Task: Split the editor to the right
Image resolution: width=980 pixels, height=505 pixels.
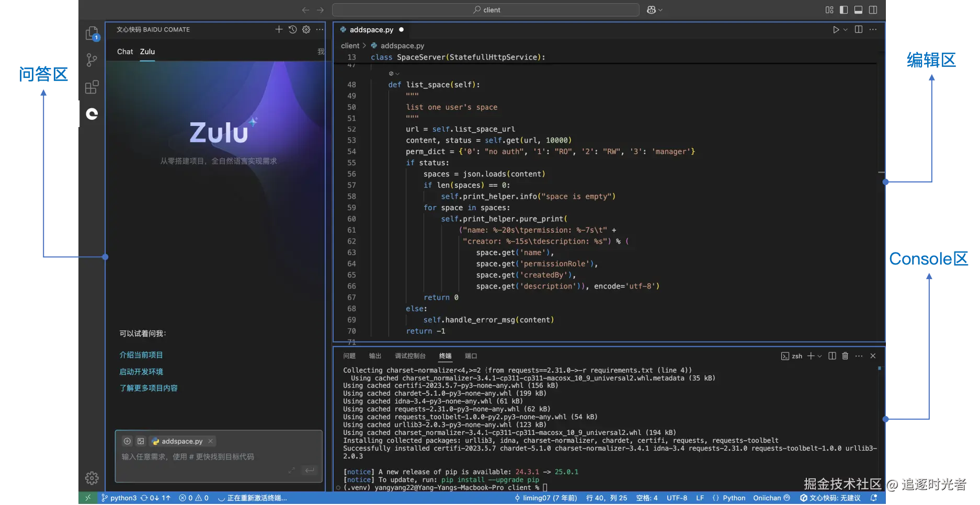Action: (x=858, y=30)
